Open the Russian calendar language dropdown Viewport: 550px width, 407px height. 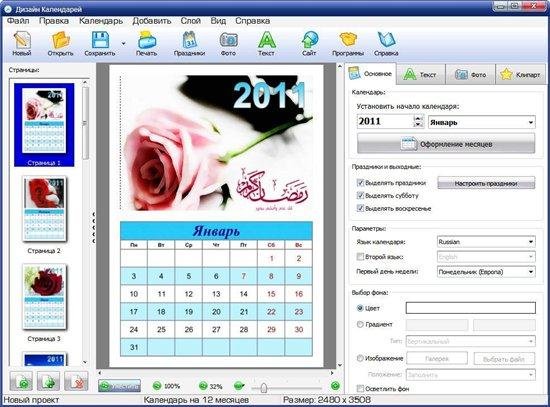486,242
